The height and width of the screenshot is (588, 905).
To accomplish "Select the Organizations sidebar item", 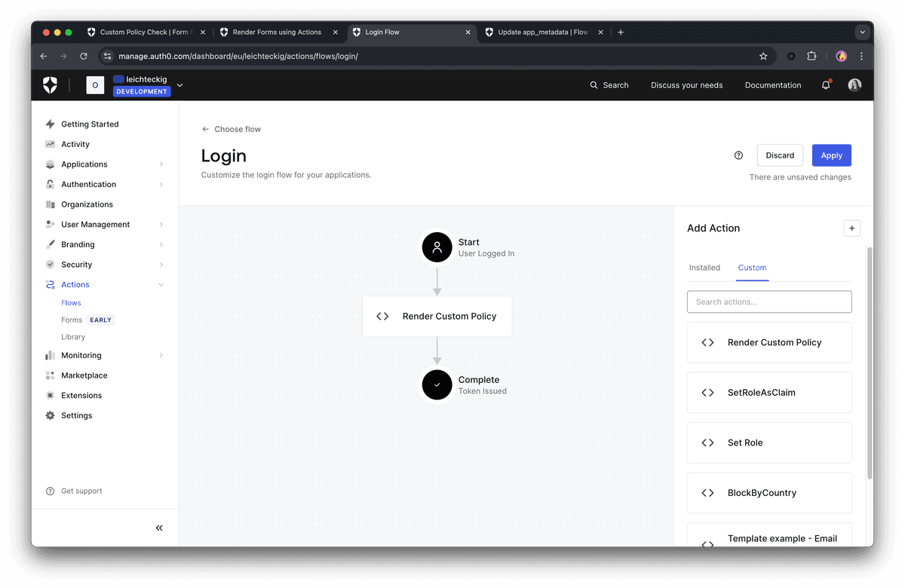I will [x=88, y=204].
